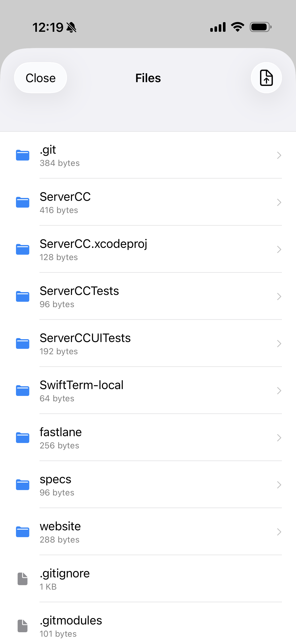Tap the battery indicator in status bar
296x644 pixels.
[x=260, y=27]
